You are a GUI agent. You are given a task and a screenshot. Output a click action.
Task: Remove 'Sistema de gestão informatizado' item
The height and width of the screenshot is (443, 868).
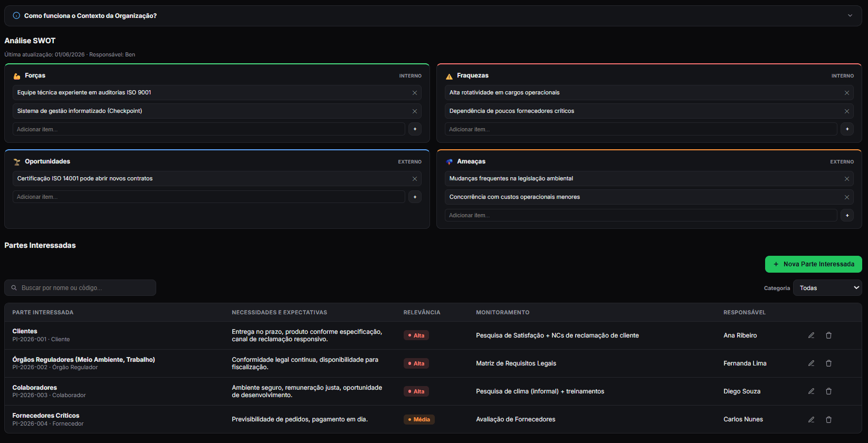415,111
